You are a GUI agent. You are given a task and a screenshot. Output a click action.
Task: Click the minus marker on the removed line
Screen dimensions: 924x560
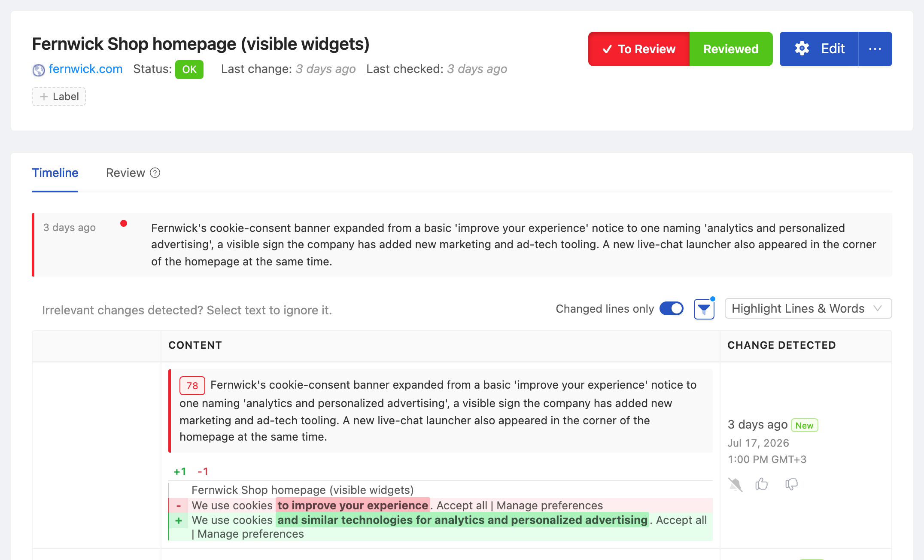pos(179,506)
